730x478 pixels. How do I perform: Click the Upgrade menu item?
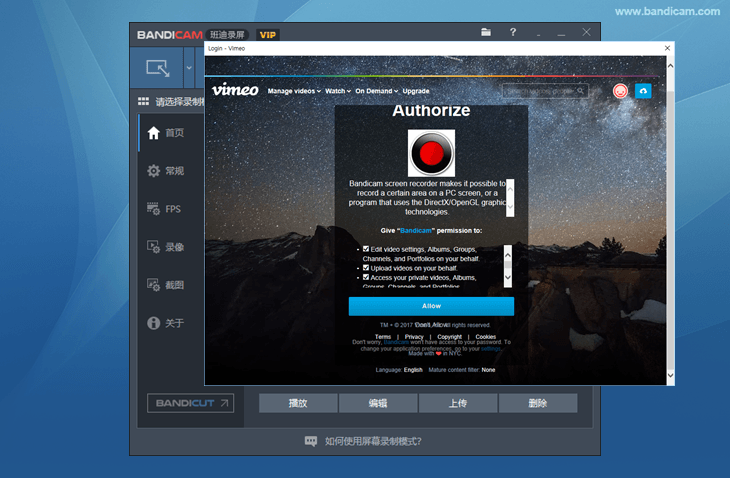point(416,91)
